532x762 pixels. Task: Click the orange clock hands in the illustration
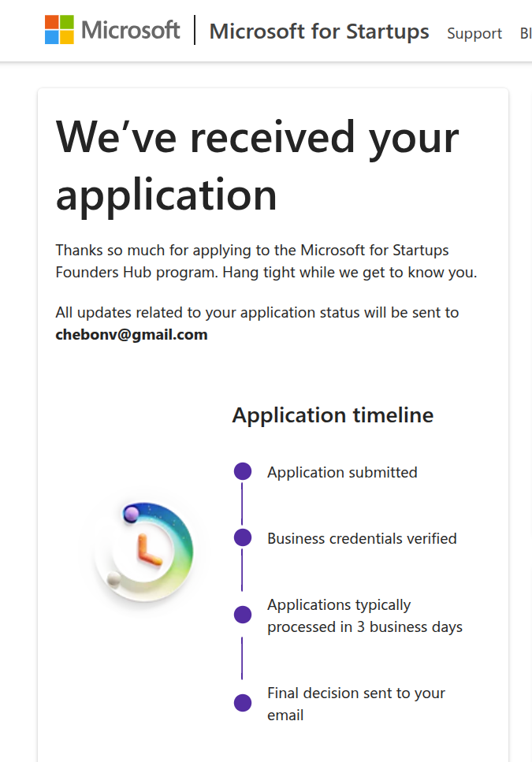[148, 550]
